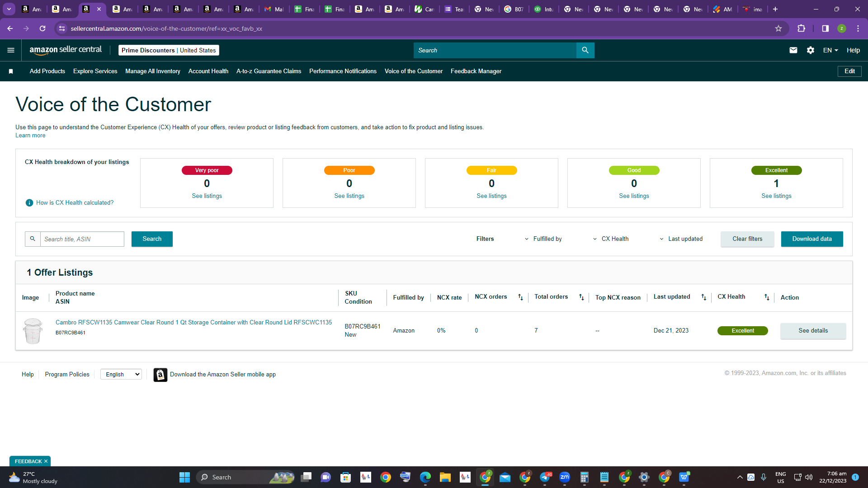Viewport: 868px width, 488px height.
Task: Open the settings gear icon
Action: tap(811, 50)
